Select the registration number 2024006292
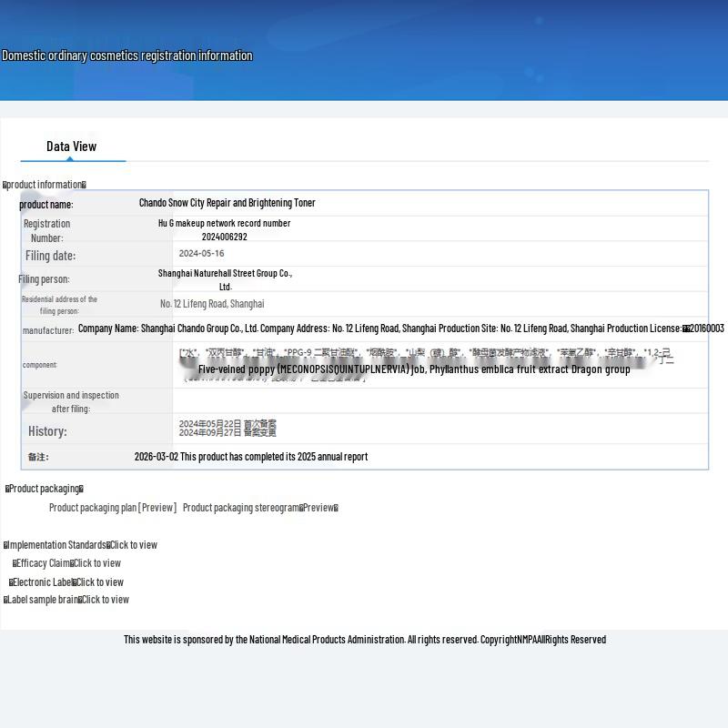The height and width of the screenshot is (728, 728). click(x=224, y=237)
